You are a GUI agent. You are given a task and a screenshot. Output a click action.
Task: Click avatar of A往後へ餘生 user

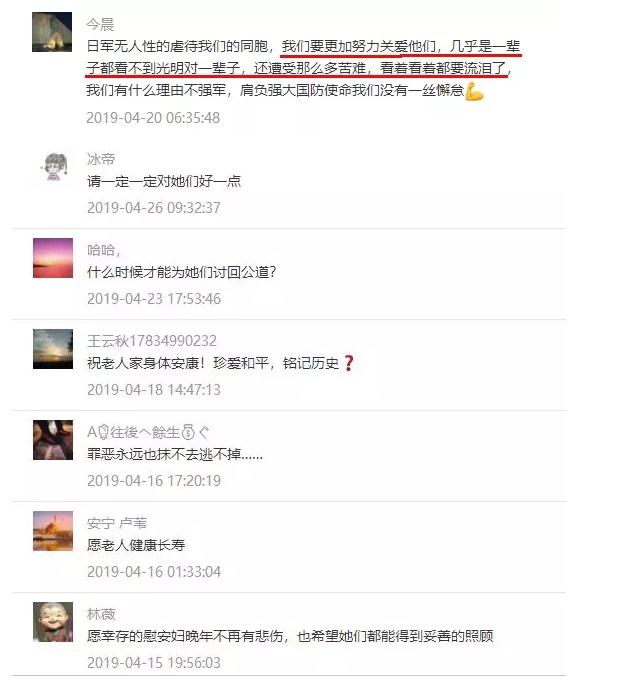coord(53,440)
